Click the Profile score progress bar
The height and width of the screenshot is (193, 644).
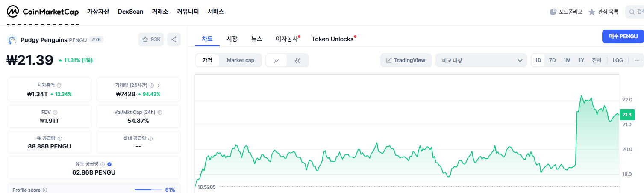click(x=148, y=190)
